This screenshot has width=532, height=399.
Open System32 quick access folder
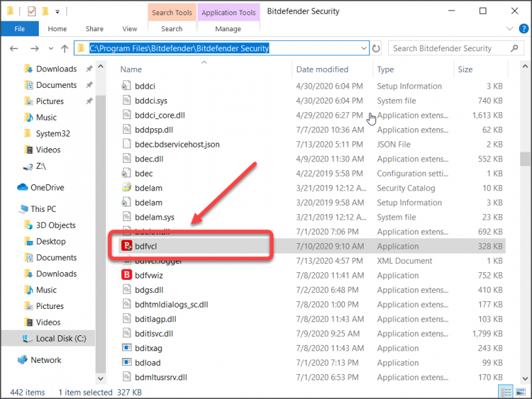[x=53, y=133]
